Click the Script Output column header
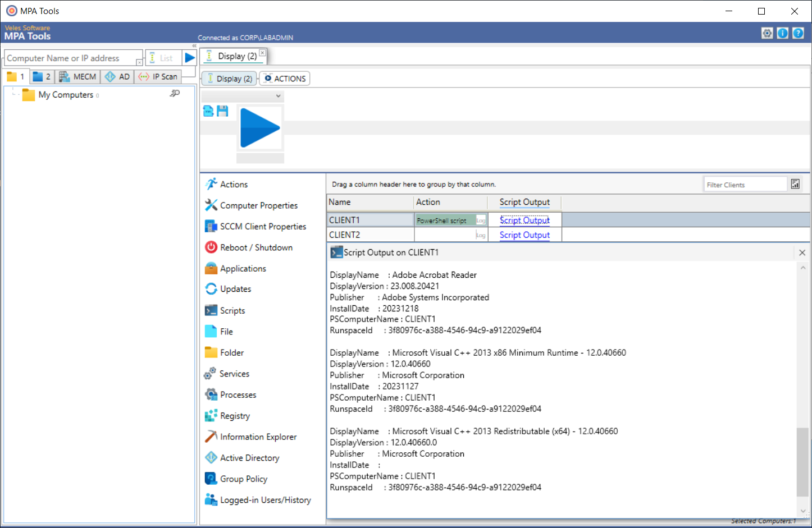Image resolution: width=812 pixels, height=528 pixels. coord(524,202)
